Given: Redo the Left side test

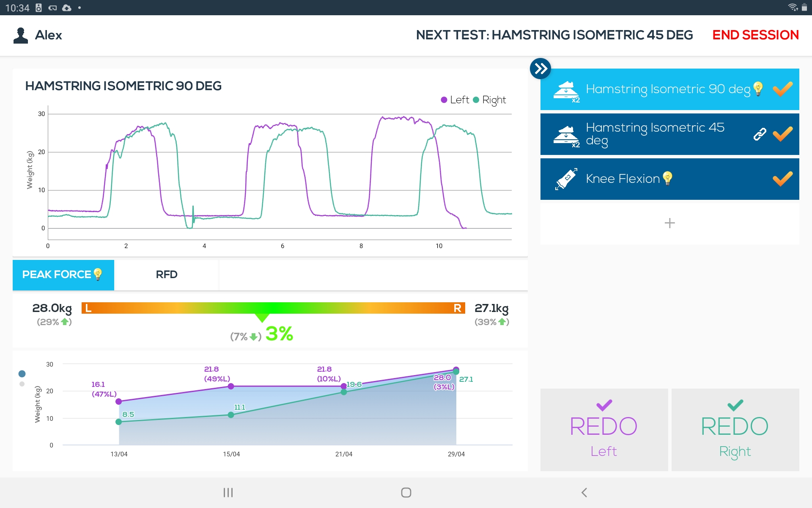Looking at the screenshot, I should [x=604, y=430].
